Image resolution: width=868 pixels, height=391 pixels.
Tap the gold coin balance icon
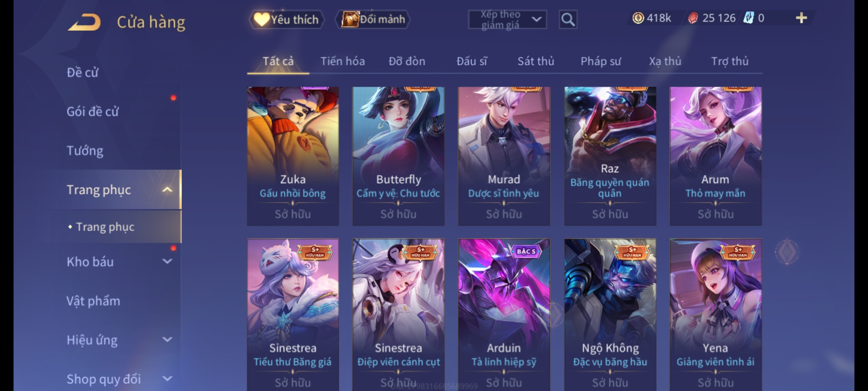[638, 18]
